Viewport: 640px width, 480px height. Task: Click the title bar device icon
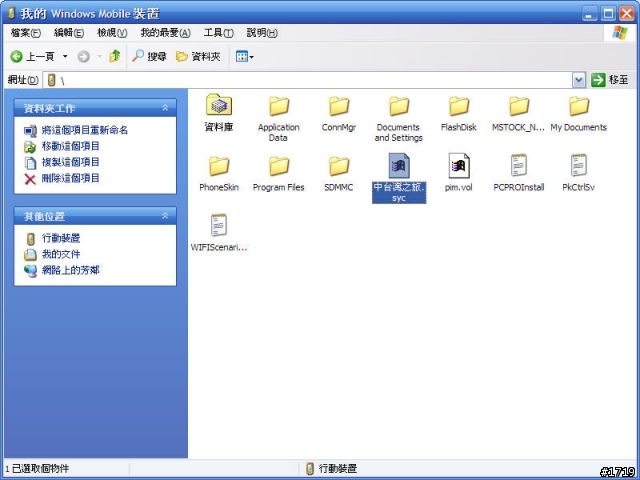[12, 13]
